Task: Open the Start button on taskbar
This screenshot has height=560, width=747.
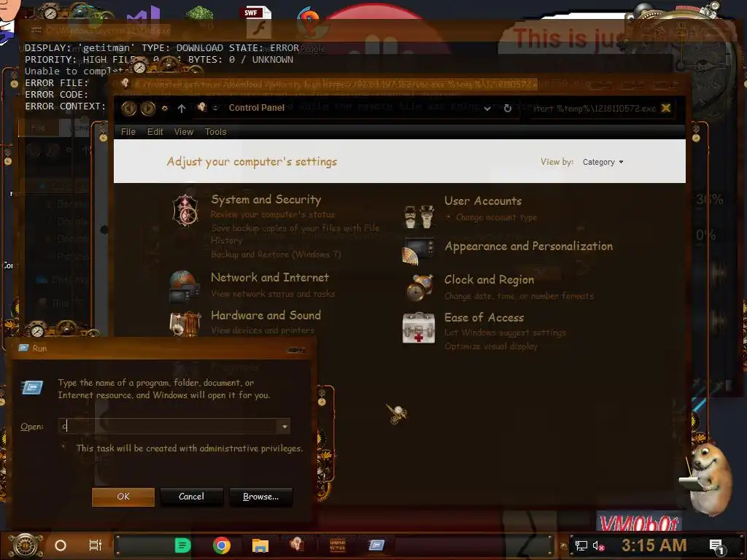Action: [26, 545]
